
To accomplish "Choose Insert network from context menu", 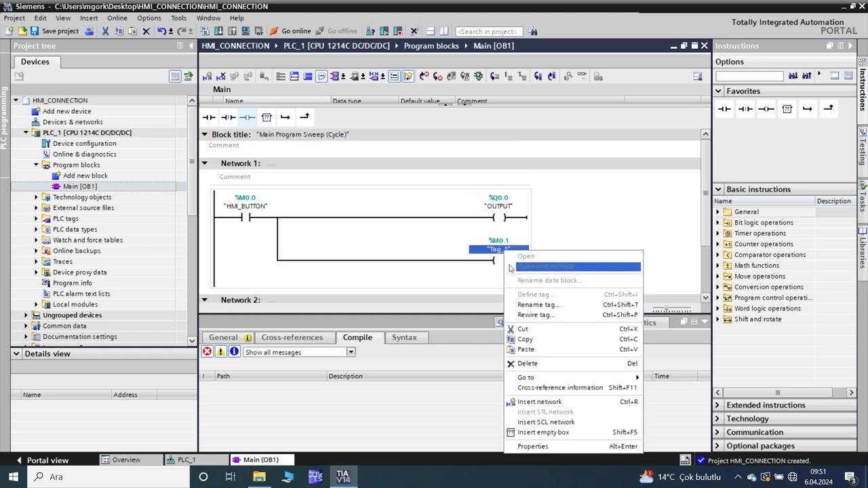I will pyautogui.click(x=539, y=401).
